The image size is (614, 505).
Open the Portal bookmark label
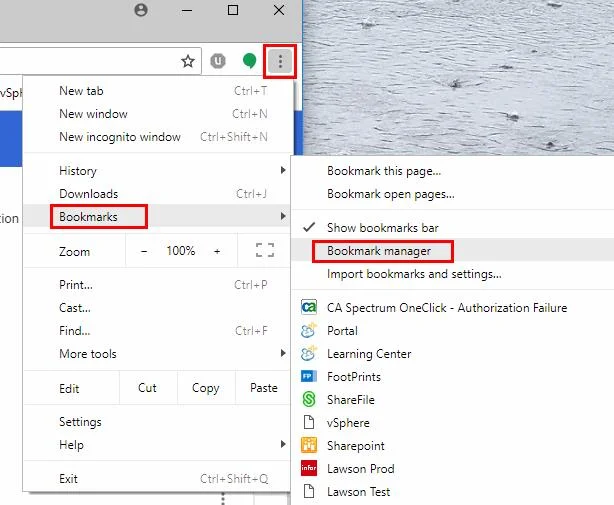point(342,331)
